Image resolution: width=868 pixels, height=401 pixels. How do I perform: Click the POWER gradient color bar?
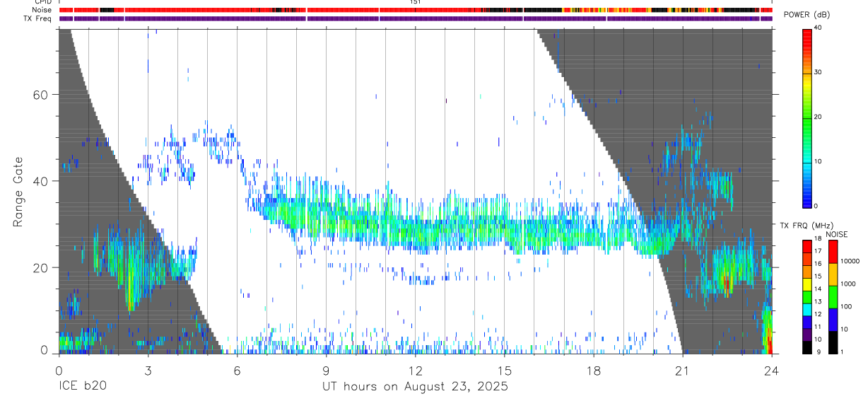point(807,117)
